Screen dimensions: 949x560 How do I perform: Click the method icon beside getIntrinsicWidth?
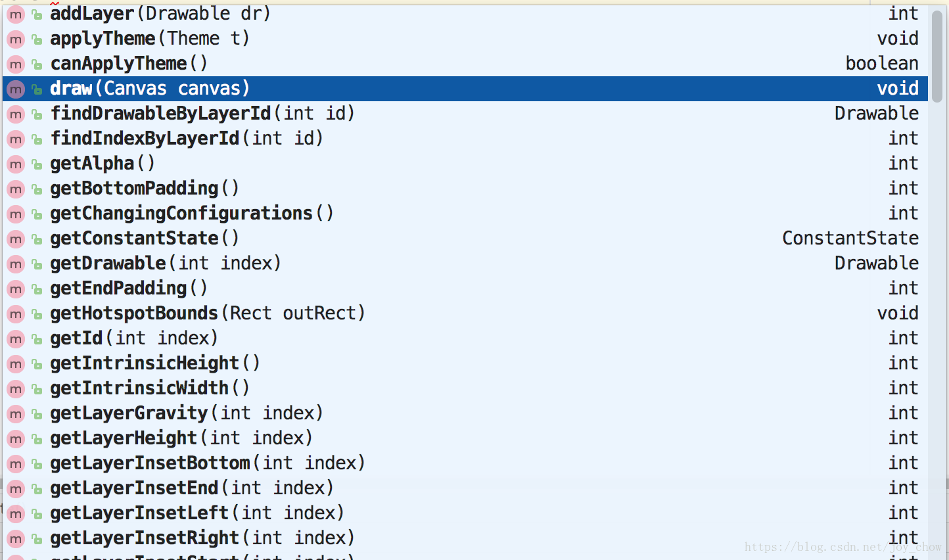coord(16,389)
